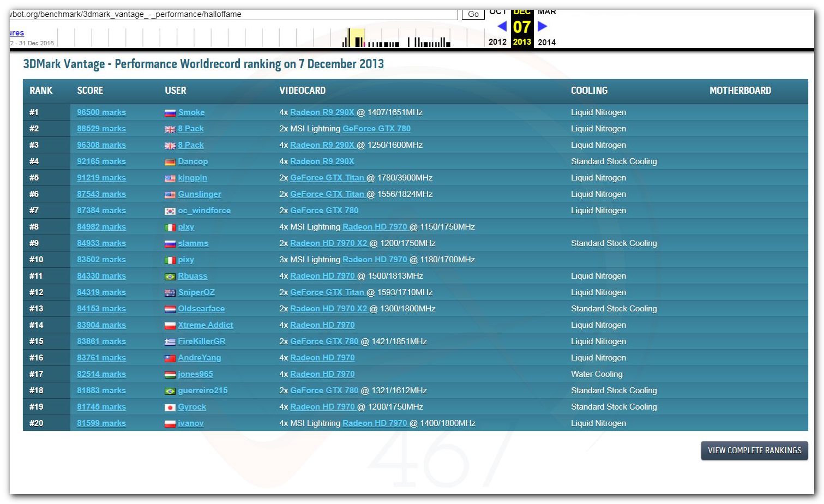Jump to the 2014 year in timeline
This screenshot has width=824, height=504.
(546, 42)
